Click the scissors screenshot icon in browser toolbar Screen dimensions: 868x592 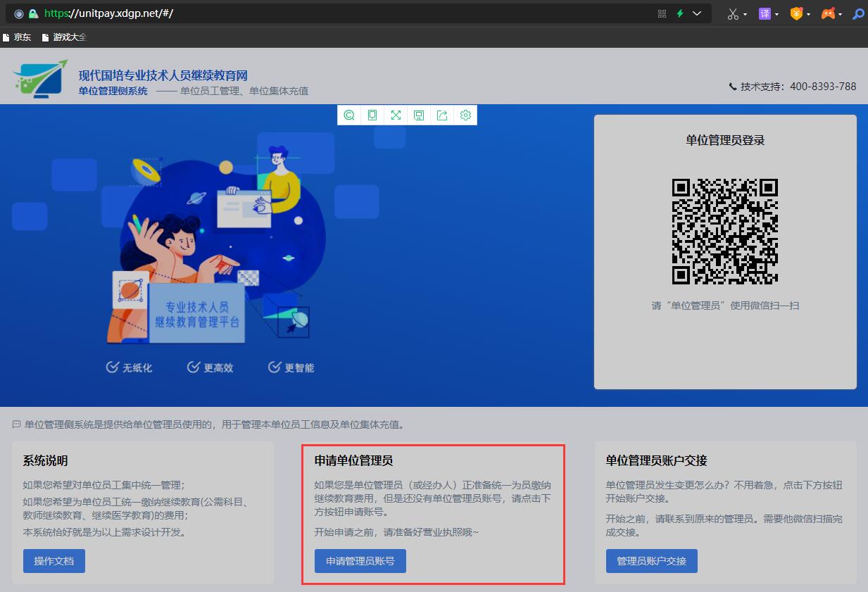click(733, 13)
